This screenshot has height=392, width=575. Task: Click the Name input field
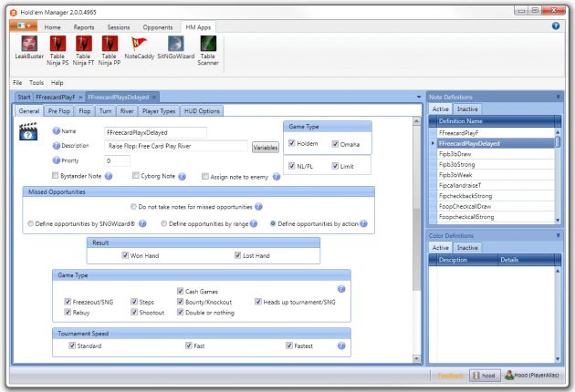pos(155,132)
